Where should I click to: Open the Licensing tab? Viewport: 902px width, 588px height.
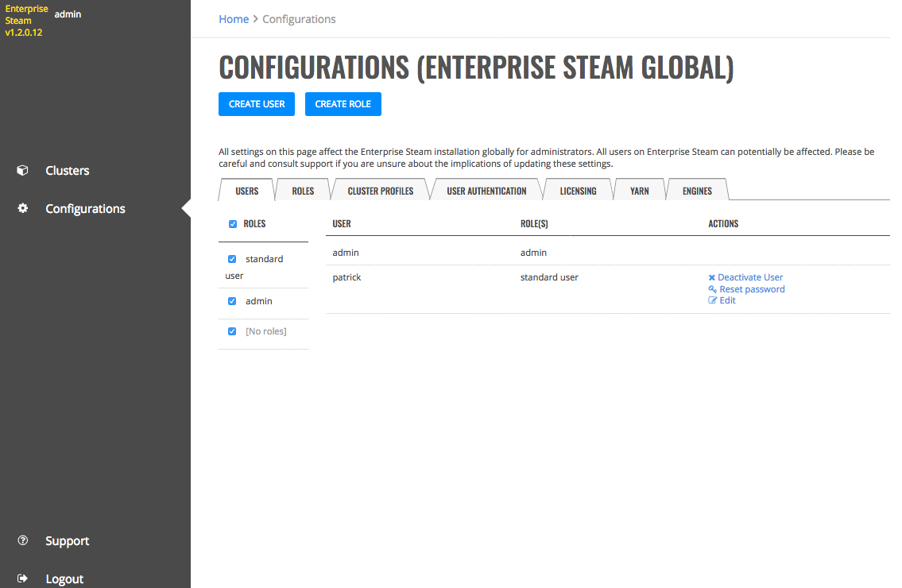tap(578, 191)
